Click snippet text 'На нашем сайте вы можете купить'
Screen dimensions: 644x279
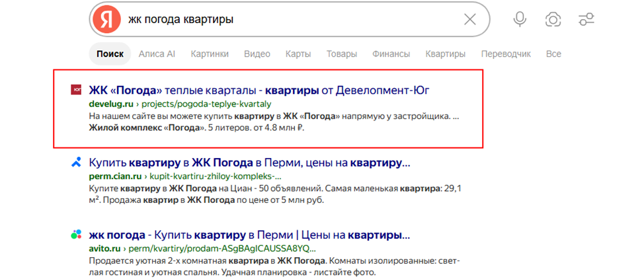pyautogui.click(x=161, y=117)
